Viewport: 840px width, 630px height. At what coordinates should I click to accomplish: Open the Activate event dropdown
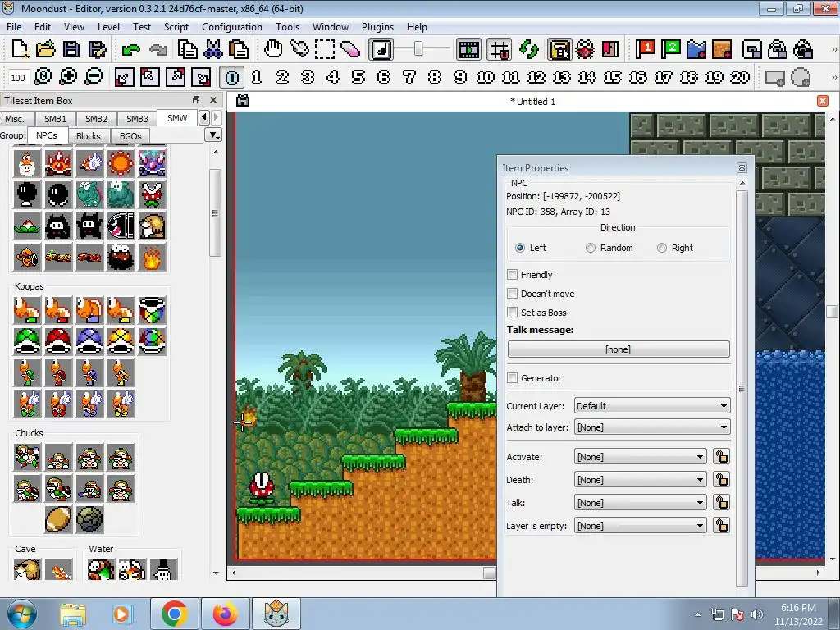[640, 457]
